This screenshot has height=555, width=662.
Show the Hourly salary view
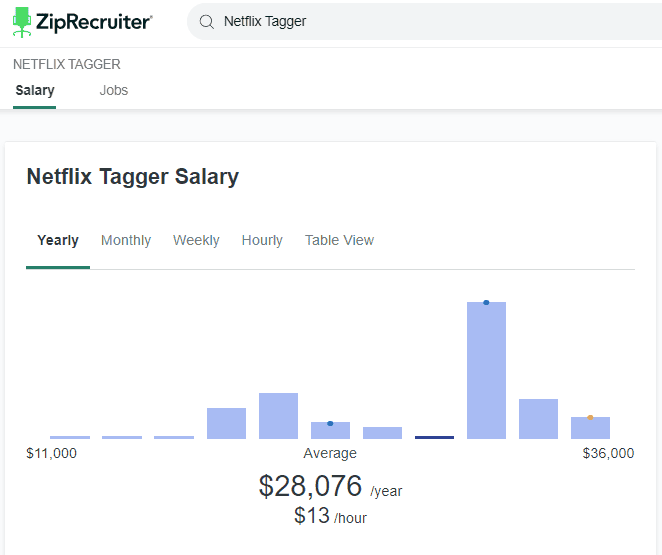262,240
